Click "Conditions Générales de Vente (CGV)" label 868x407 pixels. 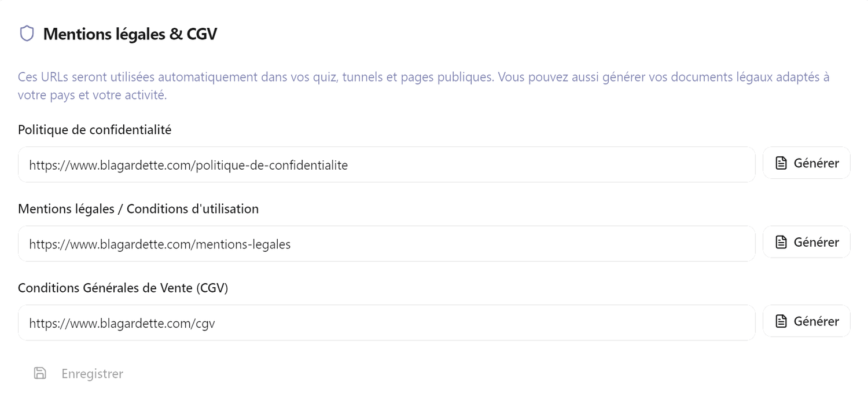click(x=123, y=288)
